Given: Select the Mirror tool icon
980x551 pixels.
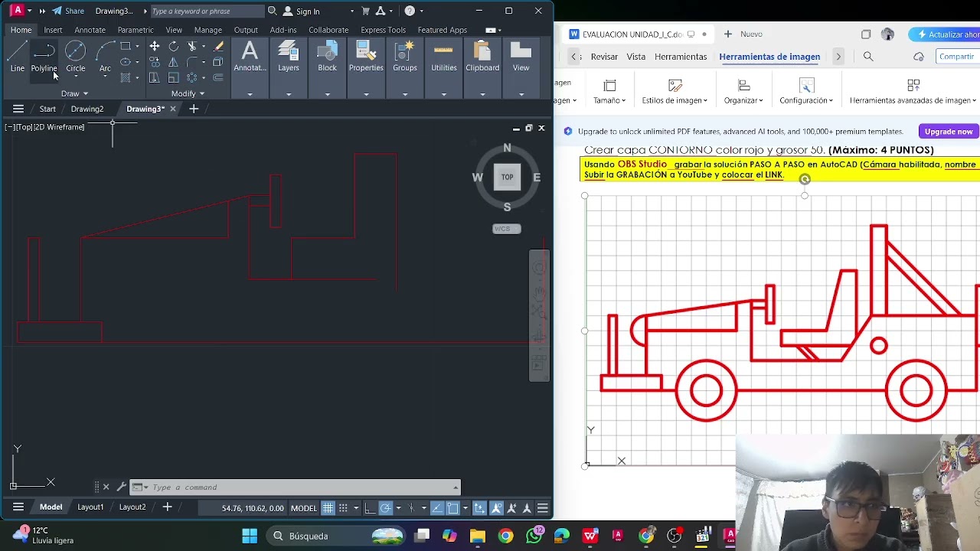Looking at the screenshot, I should coord(174,62).
